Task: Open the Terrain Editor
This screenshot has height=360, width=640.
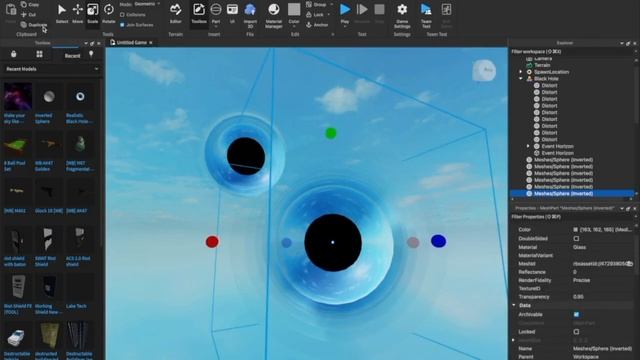Action: 176,12
